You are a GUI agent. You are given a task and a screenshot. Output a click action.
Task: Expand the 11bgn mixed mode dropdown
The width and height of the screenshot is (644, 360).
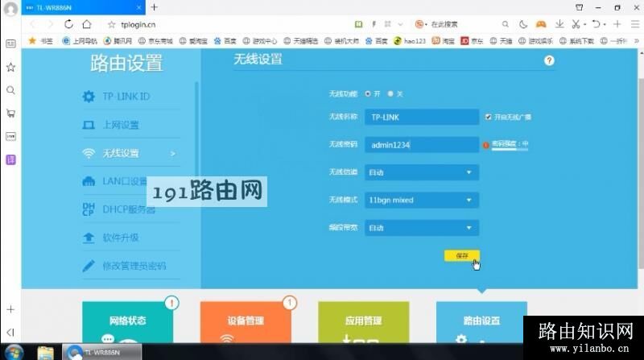(422, 201)
